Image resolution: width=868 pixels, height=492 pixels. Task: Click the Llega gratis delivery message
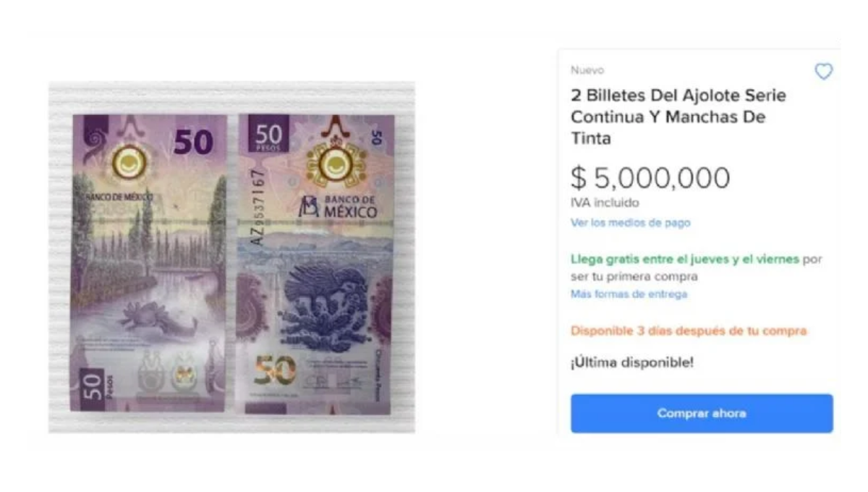pos(697,268)
